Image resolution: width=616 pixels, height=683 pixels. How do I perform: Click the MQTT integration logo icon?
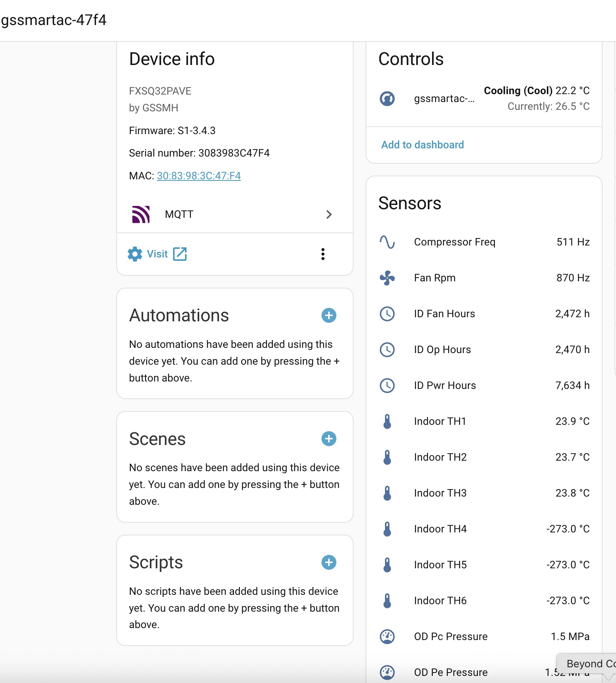pos(141,214)
